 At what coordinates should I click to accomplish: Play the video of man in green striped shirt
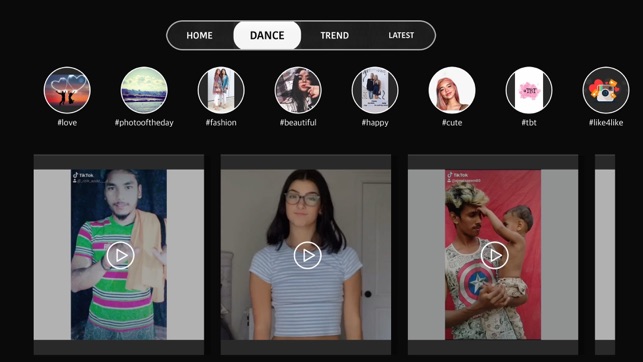121,255
